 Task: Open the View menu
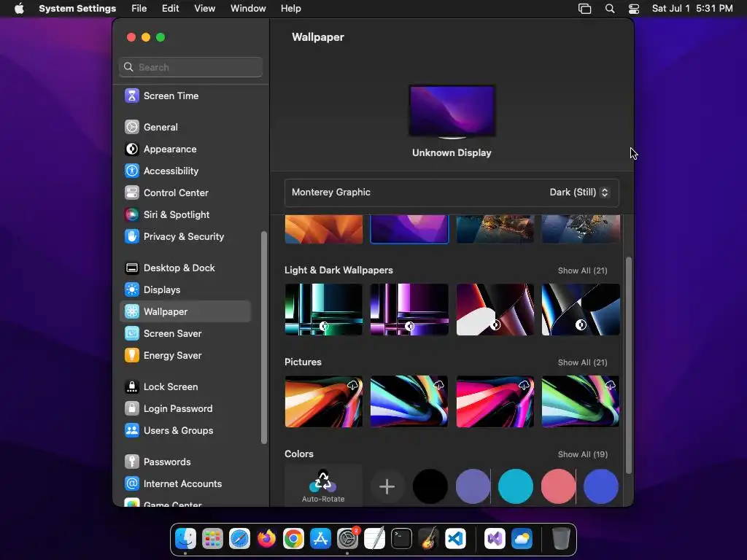[x=205, y=9]
